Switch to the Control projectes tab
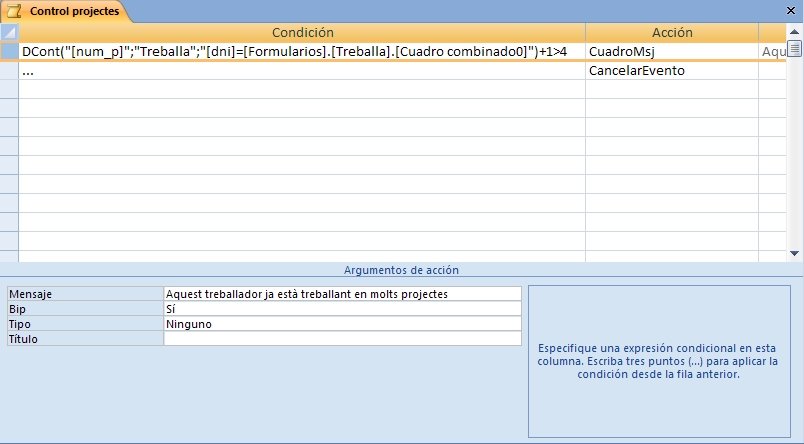The width and height of the screenshot is (804, 444). pyautogui.click(x=74, y=11)
